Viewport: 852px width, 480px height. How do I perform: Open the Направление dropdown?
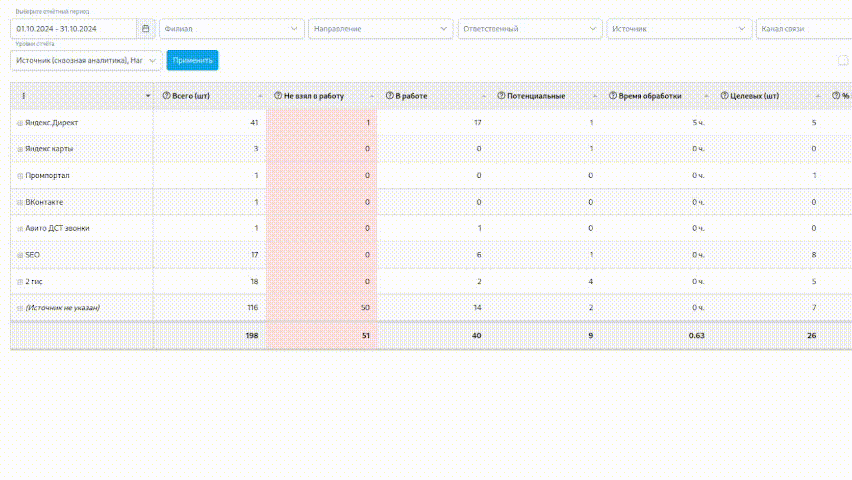380,29
